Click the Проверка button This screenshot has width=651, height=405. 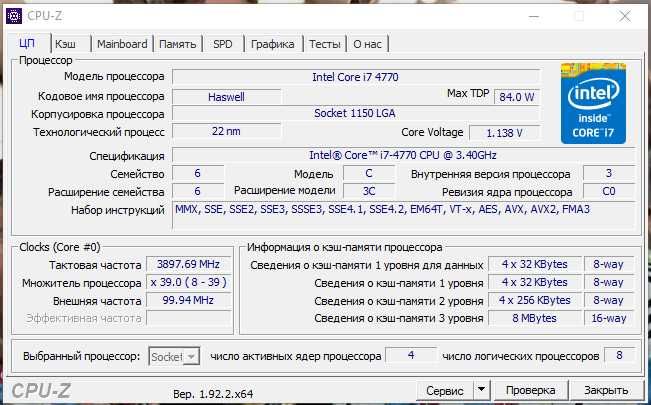530,390
